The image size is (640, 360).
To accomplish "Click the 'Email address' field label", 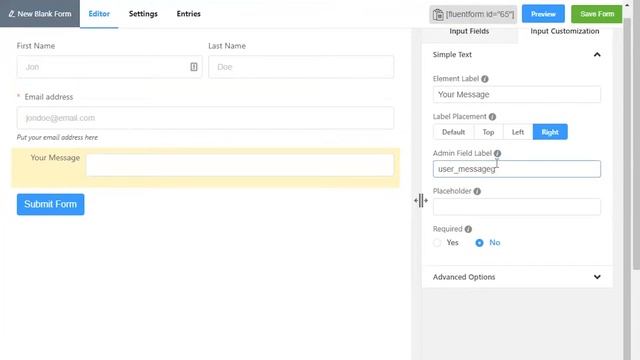I will [x=49, y=97].
